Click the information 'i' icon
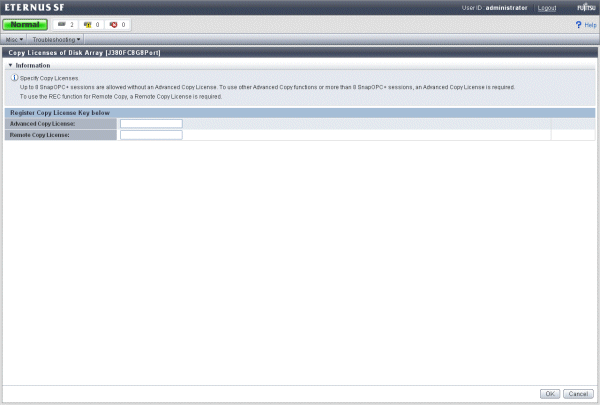This screenshot has height=405, width=600. pyautogui.click(x=14, y=78)
